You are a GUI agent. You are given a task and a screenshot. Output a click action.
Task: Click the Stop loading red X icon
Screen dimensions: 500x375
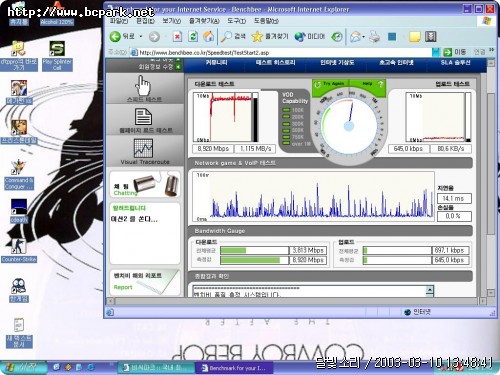(x=177, y=36)
